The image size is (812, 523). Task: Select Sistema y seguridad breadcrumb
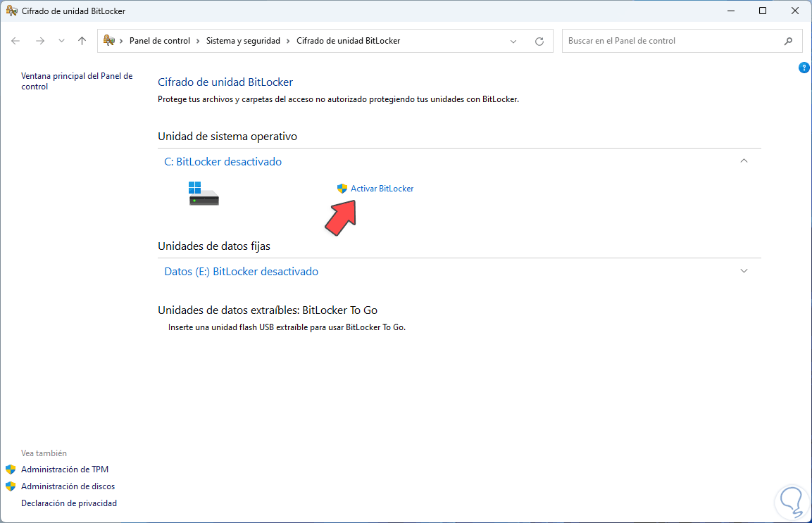click(243, 41)
